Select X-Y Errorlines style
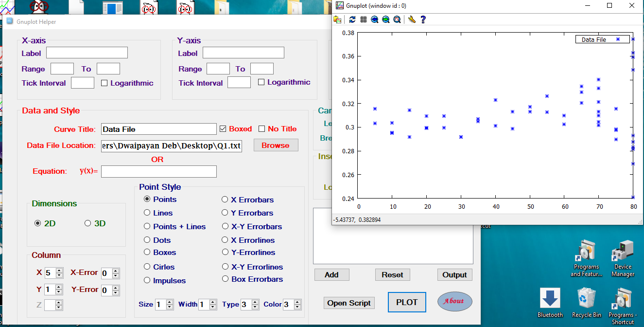This screenshot has height=327, width=644. click(225, 267)
